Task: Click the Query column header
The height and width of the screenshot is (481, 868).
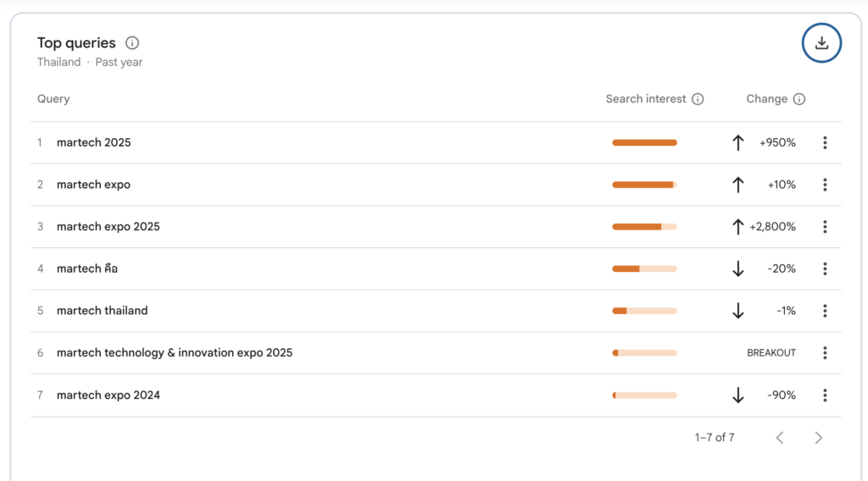Action: [x=53, y=99]
